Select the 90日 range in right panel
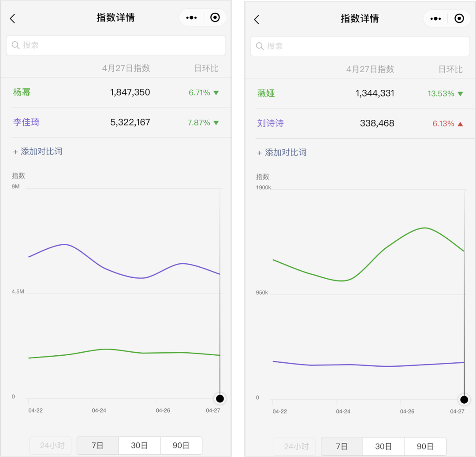Viewport: 476px width, 457px height. click(425, 446)
